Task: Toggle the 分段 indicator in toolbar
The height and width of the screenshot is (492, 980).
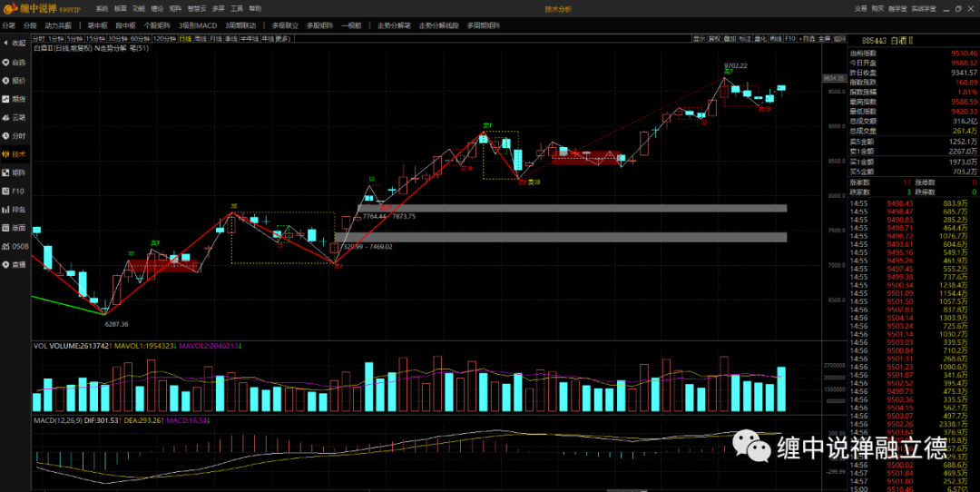Action: 30,25
